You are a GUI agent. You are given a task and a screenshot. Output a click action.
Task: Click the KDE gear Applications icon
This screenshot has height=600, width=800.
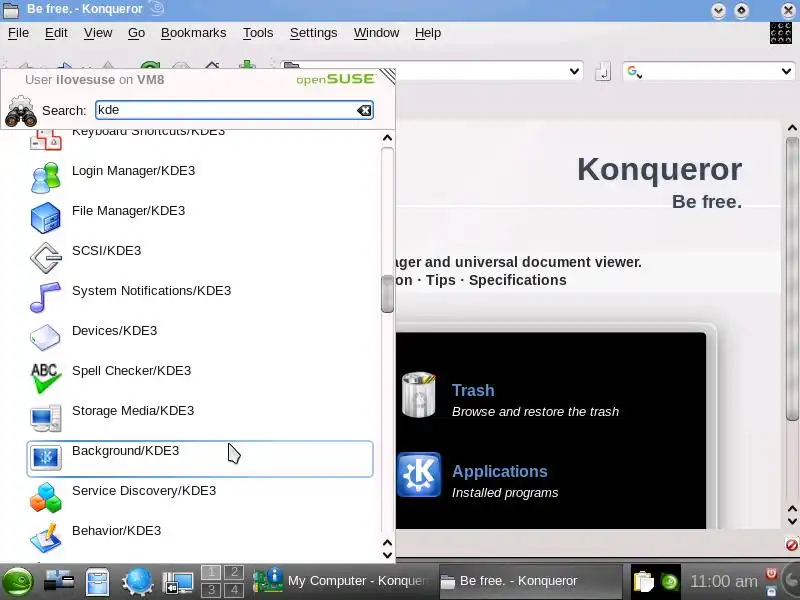coord(419,474)
